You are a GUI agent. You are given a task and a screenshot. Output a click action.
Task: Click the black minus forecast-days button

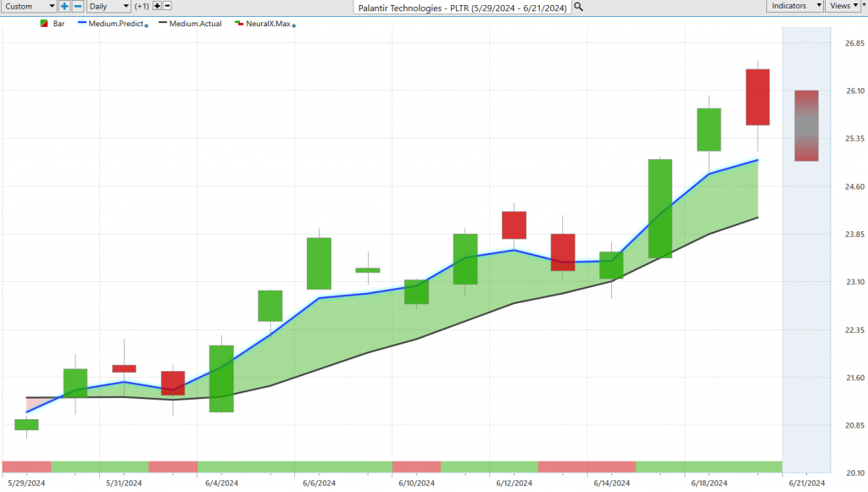point(167,6)
